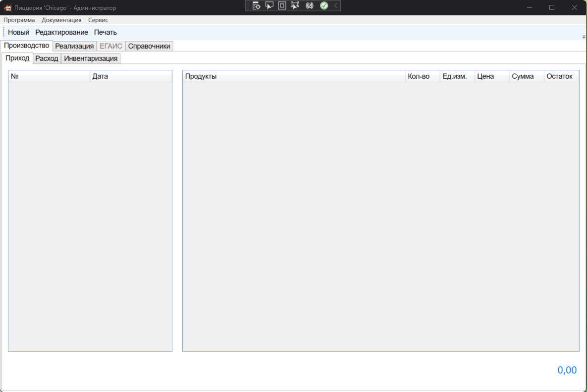Collapse the debug toolbar with chevron
Screen dimensions: 587x392
pos(336,5)
